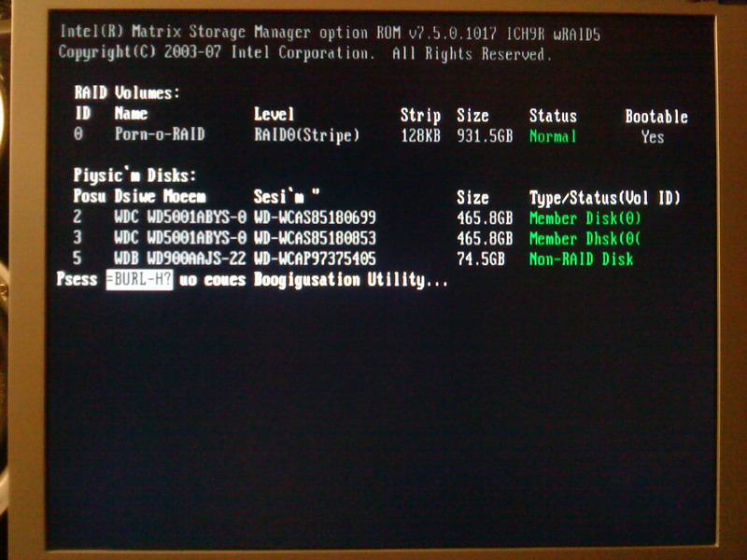Click "465.8GB" size in port 2 row
Image resolution: width=747 pixels, height=560 pixels.
click(485, 218)
